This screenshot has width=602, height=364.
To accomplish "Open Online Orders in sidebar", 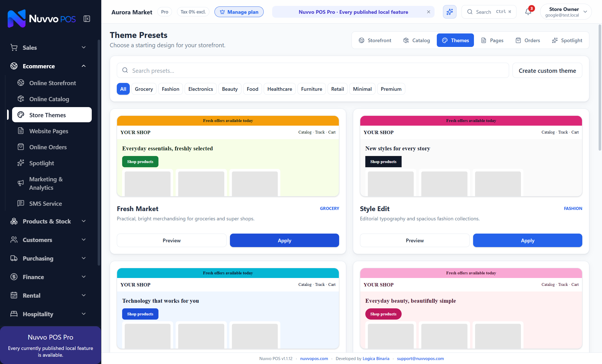I will pos(52,147).
